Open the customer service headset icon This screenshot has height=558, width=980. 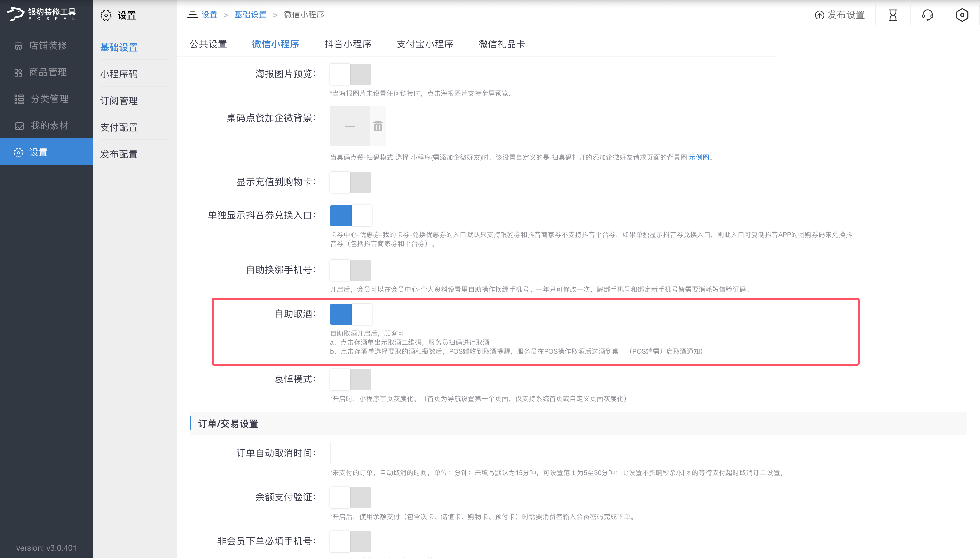coord(927,15)
